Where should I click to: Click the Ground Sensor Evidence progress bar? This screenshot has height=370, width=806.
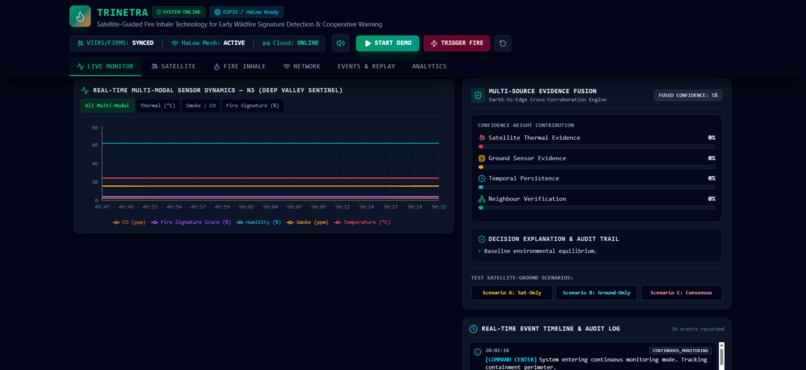coord(596,167)
